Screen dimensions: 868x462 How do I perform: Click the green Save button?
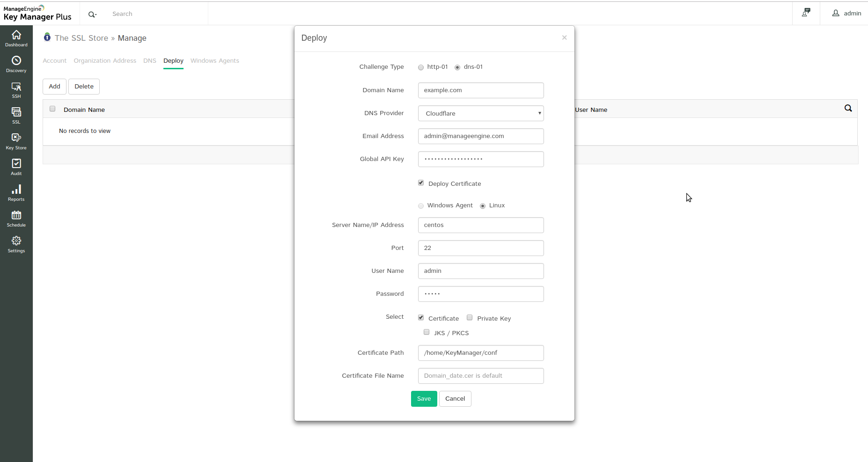click(424, 399)
